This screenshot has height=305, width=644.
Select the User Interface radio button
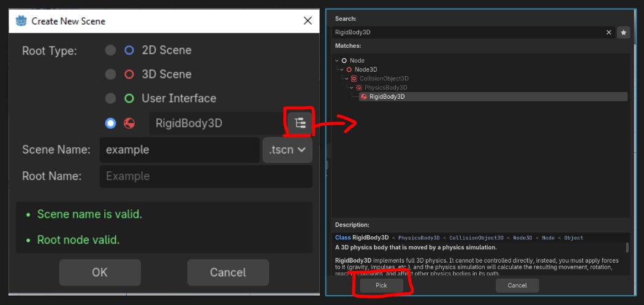click(110, 98)
